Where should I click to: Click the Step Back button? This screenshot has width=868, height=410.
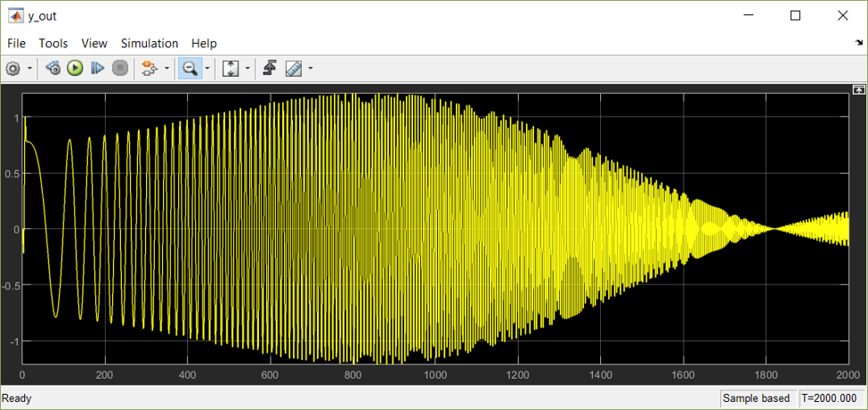(53, 69)
